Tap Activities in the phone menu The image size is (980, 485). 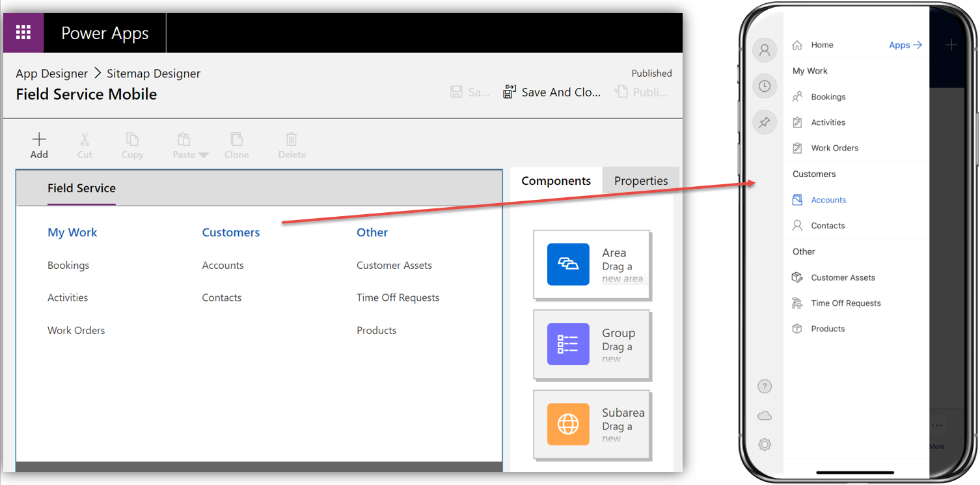[828, 122]
